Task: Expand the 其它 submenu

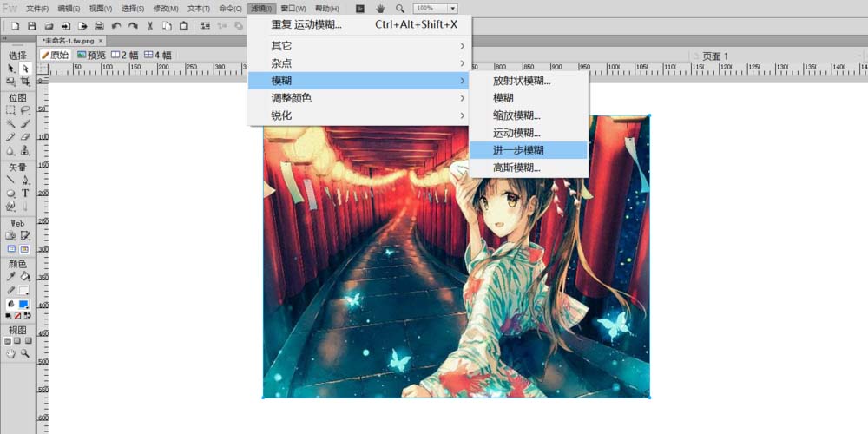Action: (359, 46)
